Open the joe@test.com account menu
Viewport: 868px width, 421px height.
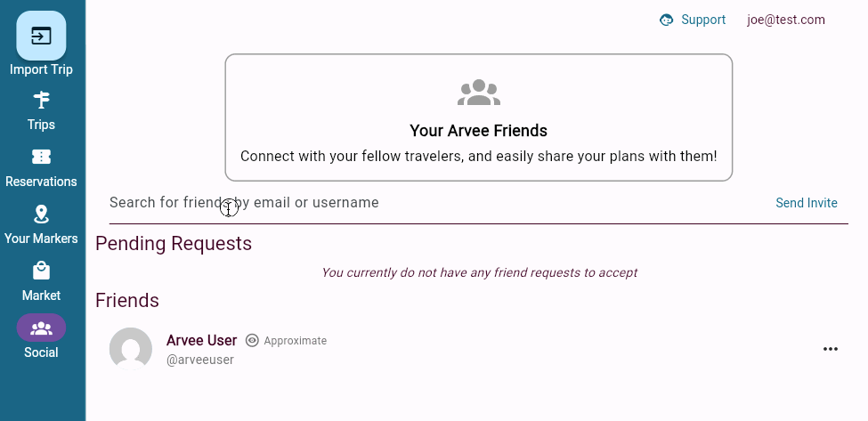pyautogui.click(x=786, y=20)
